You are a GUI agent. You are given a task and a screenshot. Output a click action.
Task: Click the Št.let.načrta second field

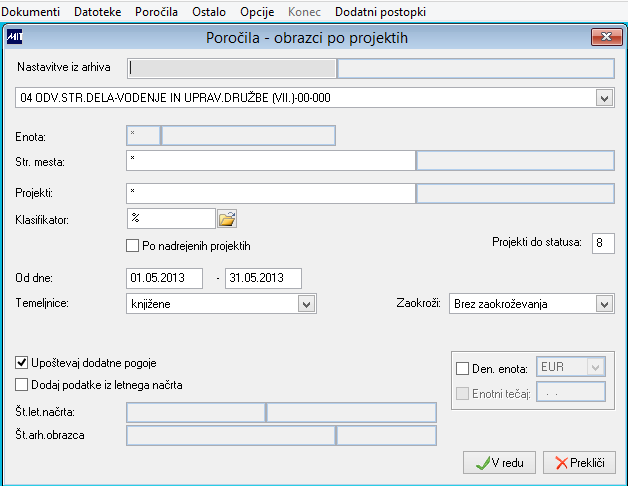point(351,413)
